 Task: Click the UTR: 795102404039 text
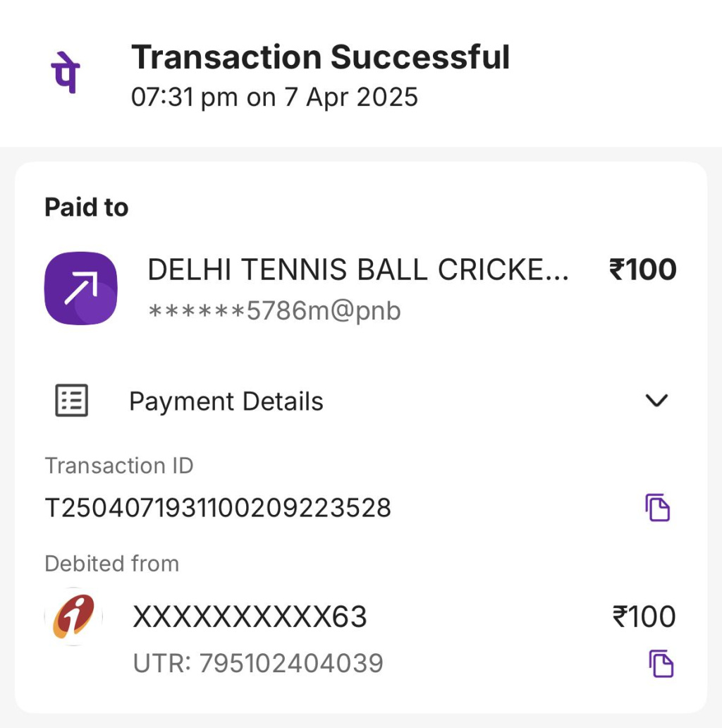pos(258,663)
